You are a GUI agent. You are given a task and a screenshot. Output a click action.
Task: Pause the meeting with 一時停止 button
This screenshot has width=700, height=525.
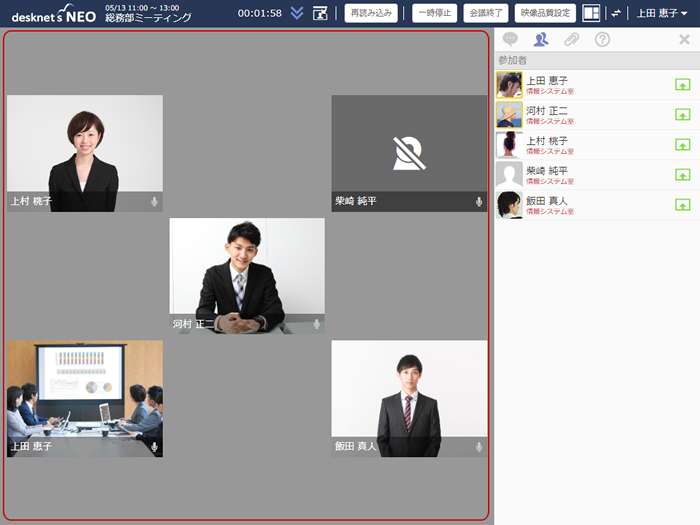point(434,13)
